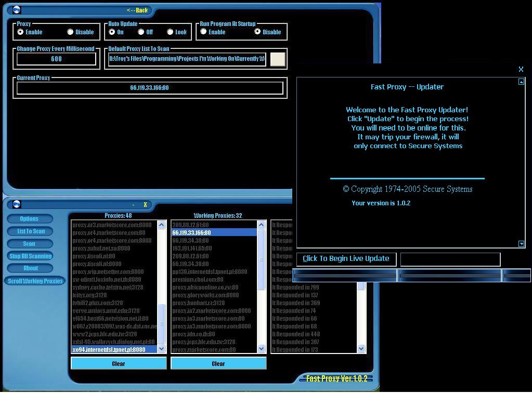Click the globe icon in the options window title bar
532x393 pixels.
click(x=16, y=10)
